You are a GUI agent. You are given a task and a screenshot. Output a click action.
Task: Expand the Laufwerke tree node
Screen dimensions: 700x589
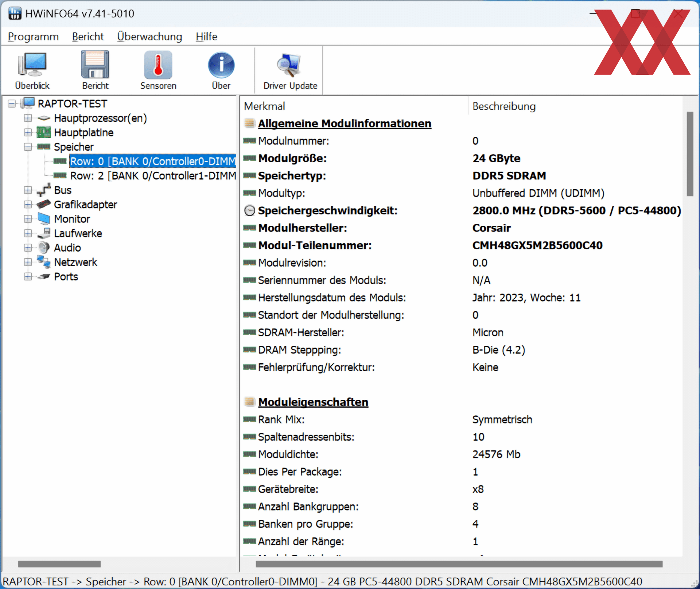pyautogui.click(x=28, y=233)
